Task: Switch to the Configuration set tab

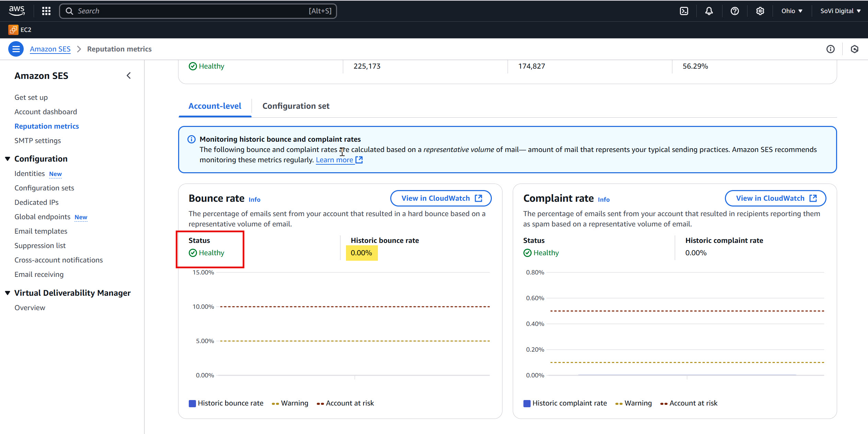Action: [296, 106]
